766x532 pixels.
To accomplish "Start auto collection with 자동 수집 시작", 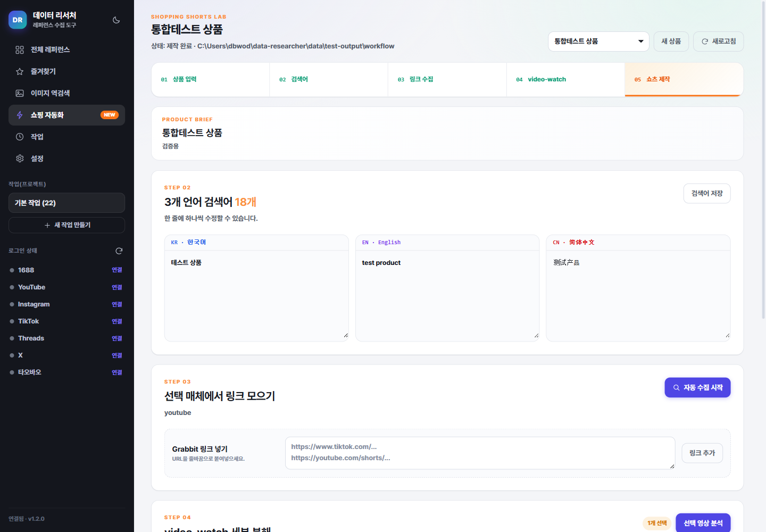I will [697, 388].
